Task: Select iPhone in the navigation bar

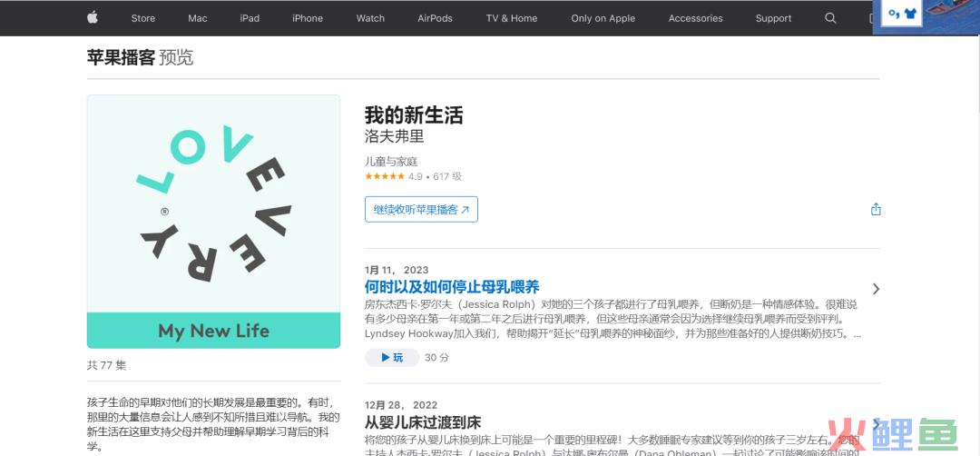Action: point(308,18)
